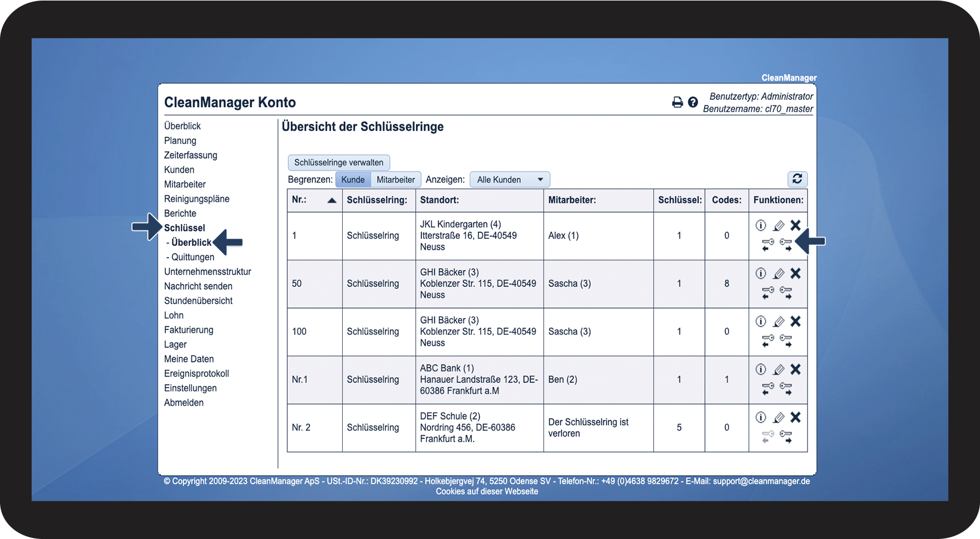Switch the Begrenzen filter to Mitarbeiter
The width and height of the screenshot is (980, 539).
(395, 179)
